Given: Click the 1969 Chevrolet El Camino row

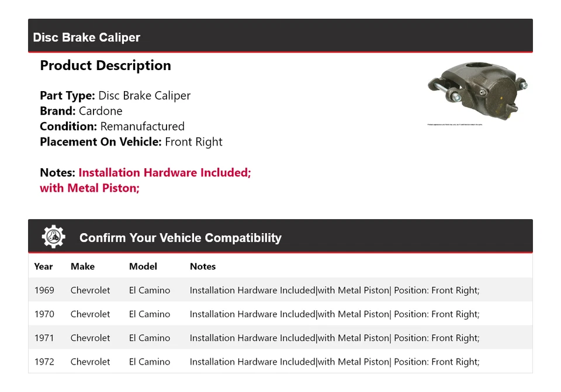Looking at the screenshot, I should point(280,290).
